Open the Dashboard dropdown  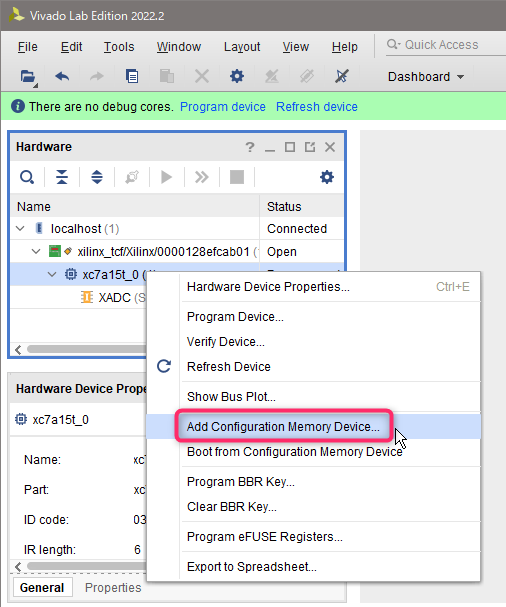tap(426, 77)
